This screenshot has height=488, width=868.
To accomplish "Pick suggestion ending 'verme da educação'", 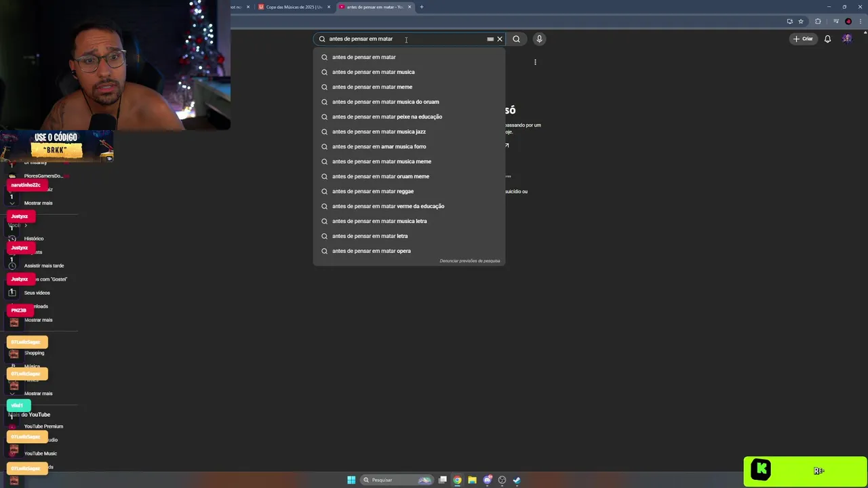I will coord(409,206).
